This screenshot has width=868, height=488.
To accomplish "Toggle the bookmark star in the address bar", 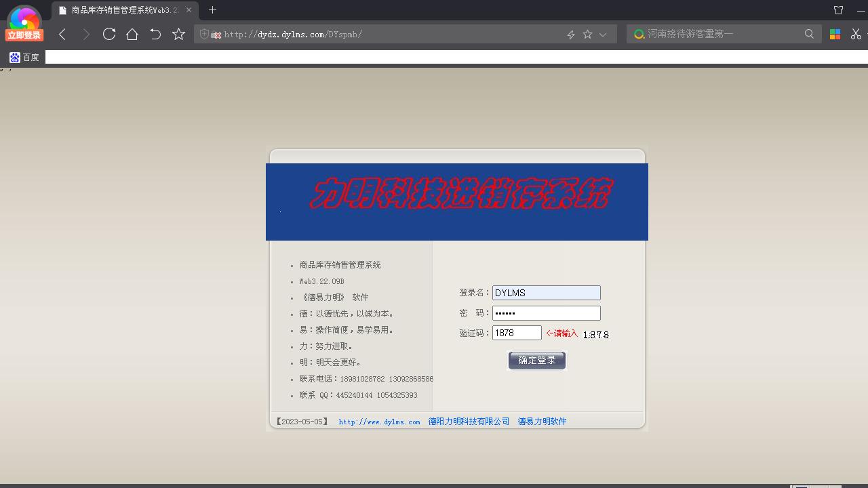I will point(587,33).
